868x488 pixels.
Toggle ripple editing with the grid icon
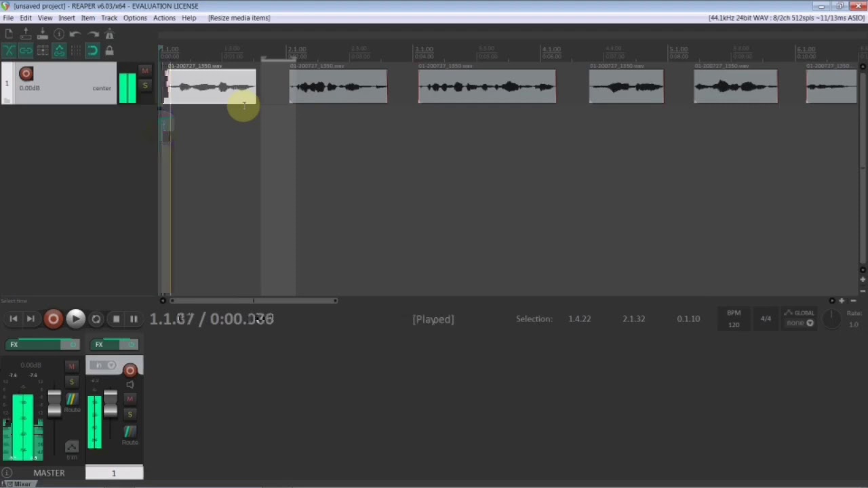(42, 51)
